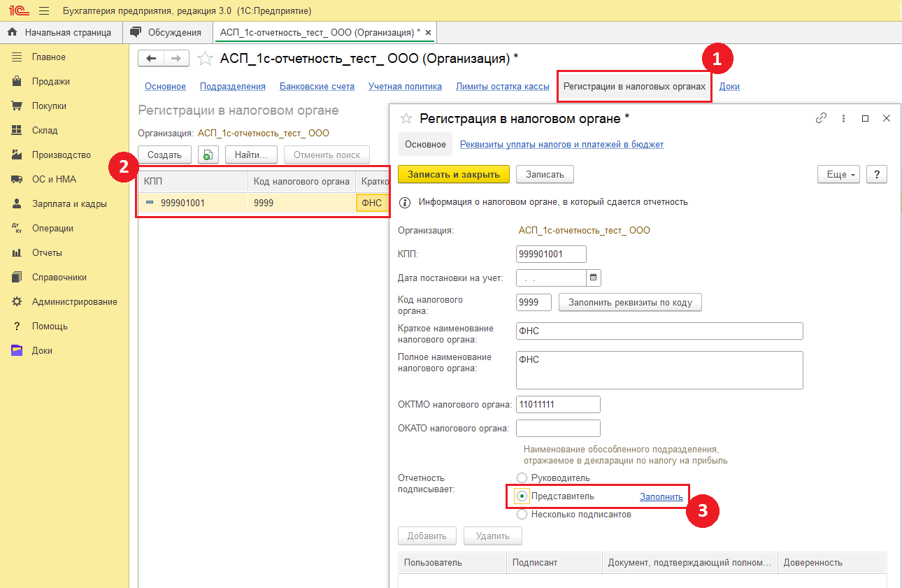
Task: Open the 1C main menu hamburger icon
Action: click(x=45, y=11)
